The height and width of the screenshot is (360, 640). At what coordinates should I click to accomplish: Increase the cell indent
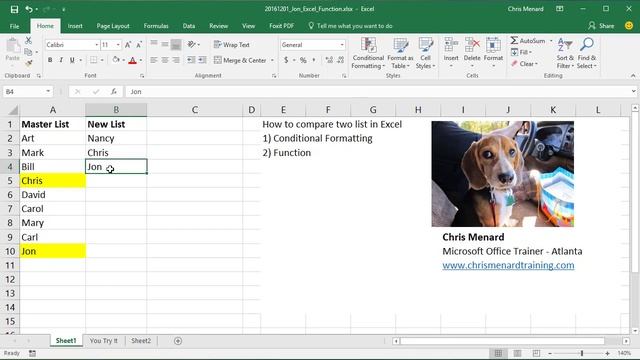pos(202,60)
